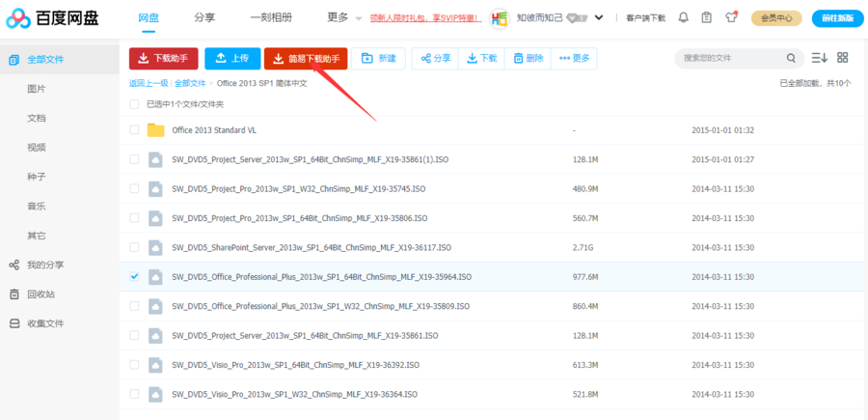
Task: Click file icon of Visio_Pro 64Bit X19-36392.ISO
Action: point(156,365)
